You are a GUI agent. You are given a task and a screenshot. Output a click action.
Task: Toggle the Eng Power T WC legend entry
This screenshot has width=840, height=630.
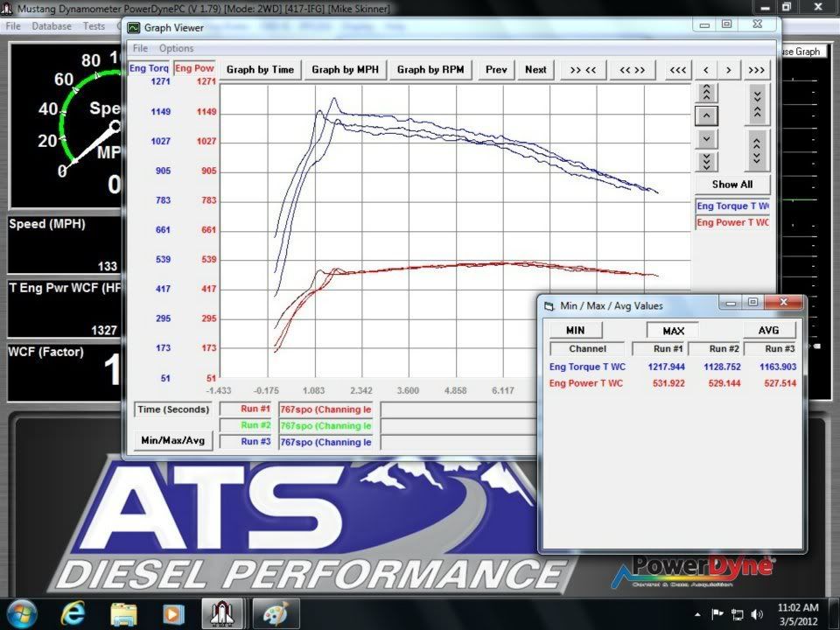pos(732,222)
